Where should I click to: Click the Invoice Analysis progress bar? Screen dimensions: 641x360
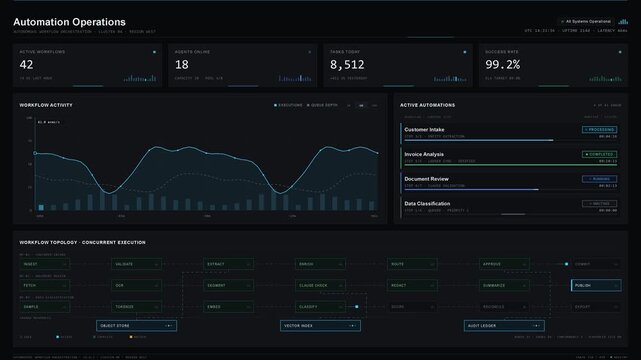pos(511,165)
